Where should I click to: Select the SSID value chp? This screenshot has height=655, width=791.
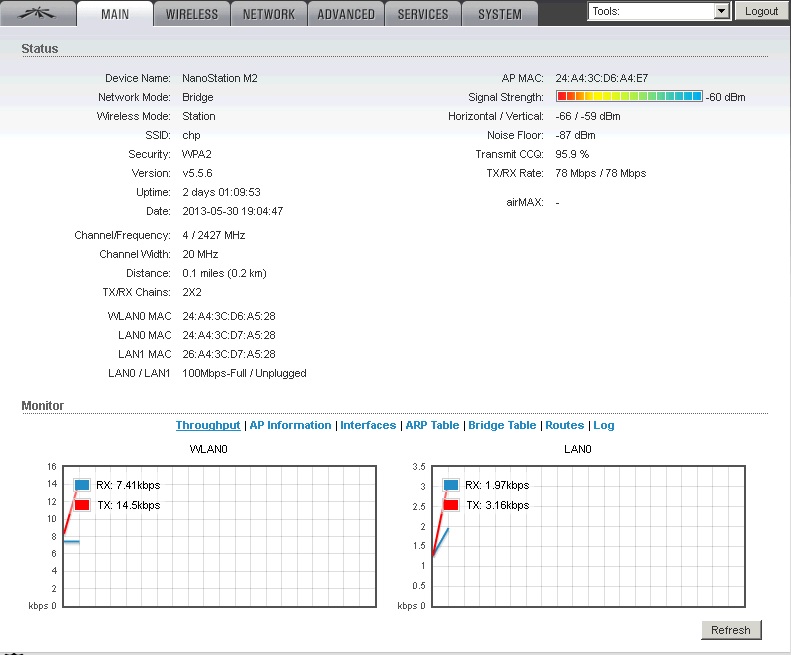click(x=191, y=135)
